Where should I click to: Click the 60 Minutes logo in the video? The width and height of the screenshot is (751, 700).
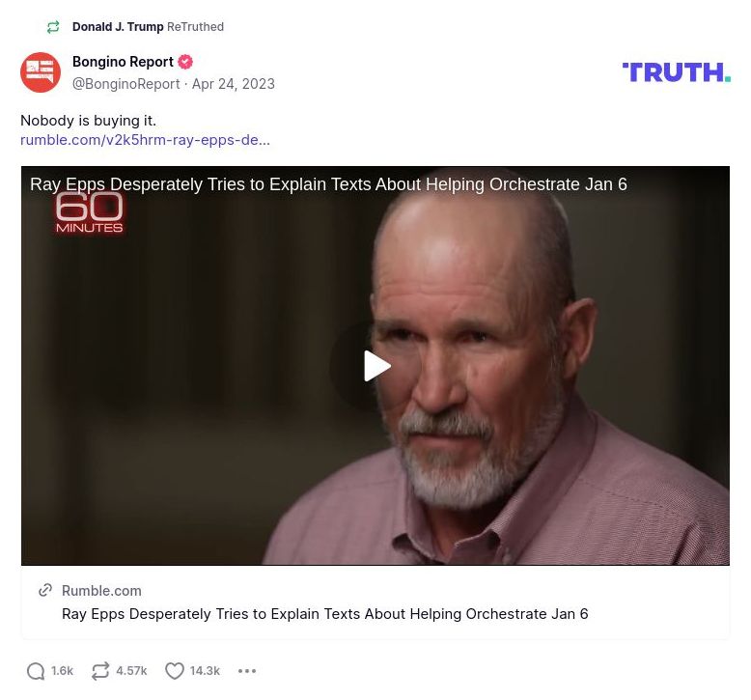click(90, 213)
